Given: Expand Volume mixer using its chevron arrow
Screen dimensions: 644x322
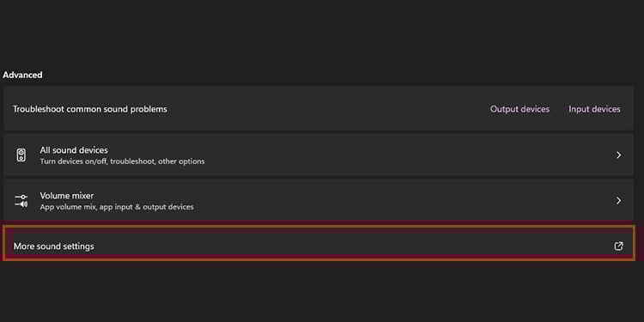Looking at the screenshot, I should tap(618, 200).
